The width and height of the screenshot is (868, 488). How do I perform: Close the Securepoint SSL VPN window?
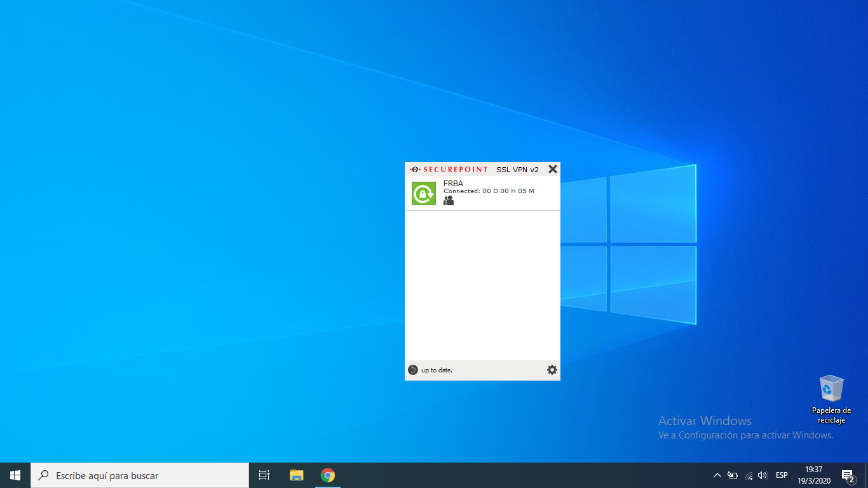pos(553,169)
